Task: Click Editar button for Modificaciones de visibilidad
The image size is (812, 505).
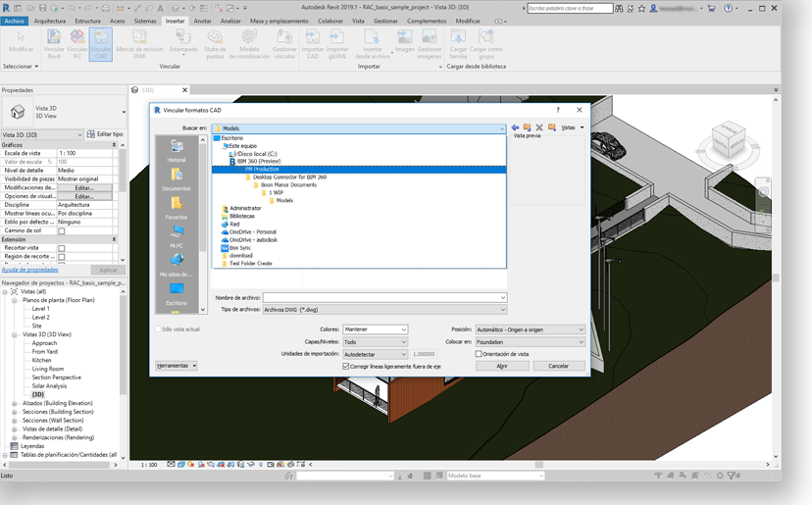Action: click(x=84, y=187)
